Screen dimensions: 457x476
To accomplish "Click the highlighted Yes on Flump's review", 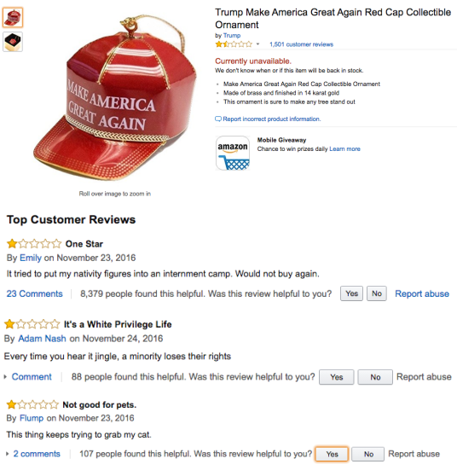I will coord(332,454).
